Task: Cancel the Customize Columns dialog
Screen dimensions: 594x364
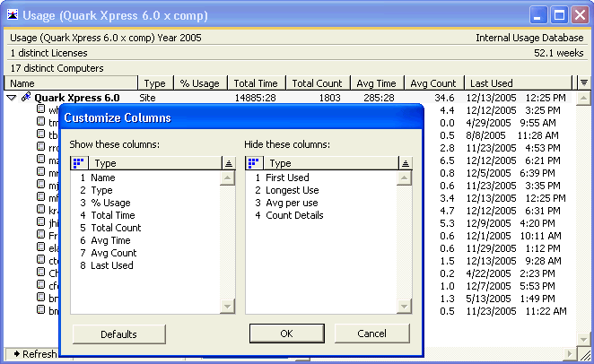Action: click(372, 334)
